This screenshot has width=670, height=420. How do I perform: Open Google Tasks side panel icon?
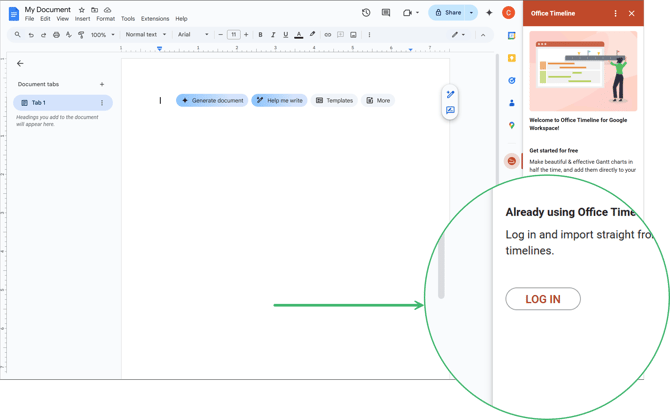coord(511,80)
